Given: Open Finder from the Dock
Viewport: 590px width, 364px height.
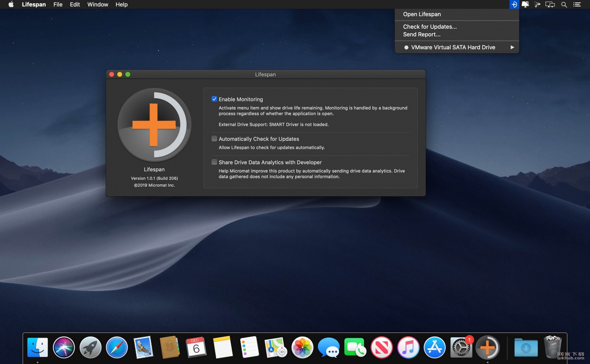Looking at the screenshot, I should tap(37, 347).
